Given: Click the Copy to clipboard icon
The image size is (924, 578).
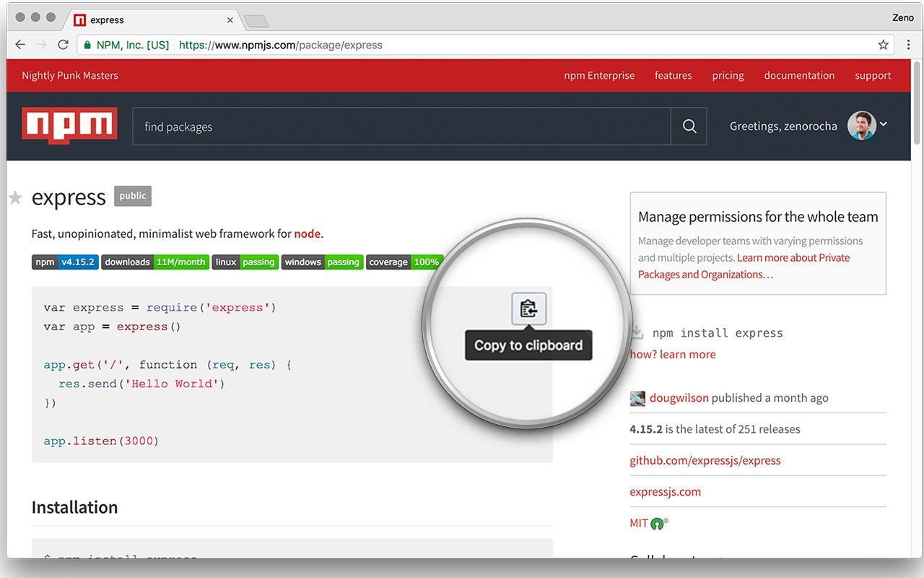Looking at the screenshot, I should click(x=528, y=309).
